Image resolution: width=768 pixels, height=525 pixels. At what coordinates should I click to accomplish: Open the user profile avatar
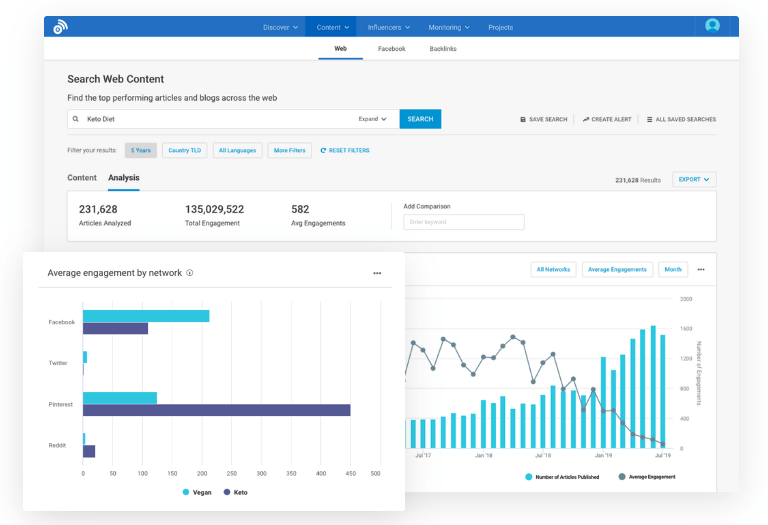tap(712, 26)
